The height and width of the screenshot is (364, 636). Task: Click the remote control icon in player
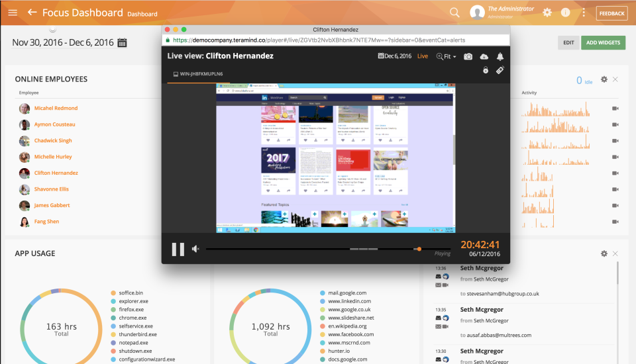(500, 70)
